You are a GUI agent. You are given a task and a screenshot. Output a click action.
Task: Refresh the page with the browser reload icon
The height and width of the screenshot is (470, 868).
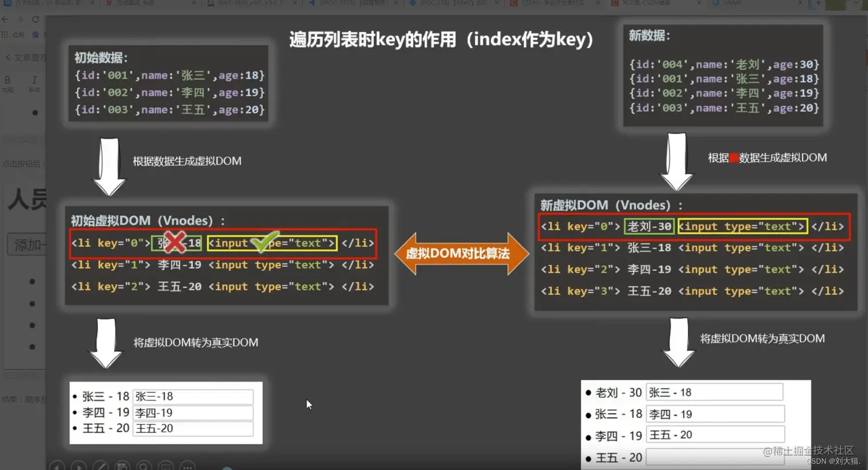pyautogui.click(x=34, y=18)
